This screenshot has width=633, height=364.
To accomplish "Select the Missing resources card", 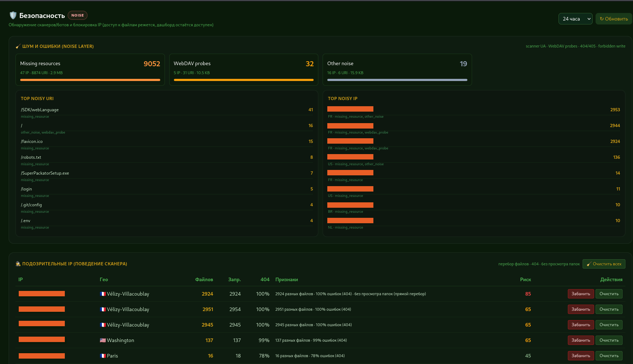I will pyautogui.click(x=90, y=70).
